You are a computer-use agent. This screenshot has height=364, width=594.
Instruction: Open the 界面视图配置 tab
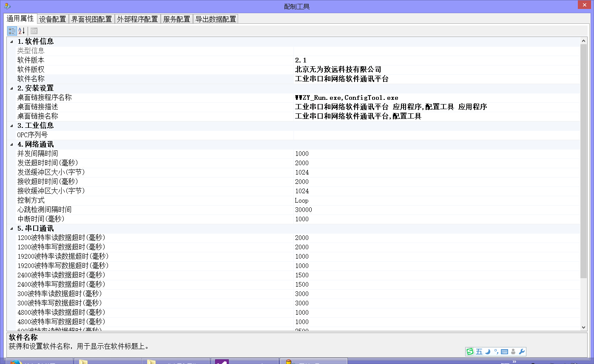[92, 19]
